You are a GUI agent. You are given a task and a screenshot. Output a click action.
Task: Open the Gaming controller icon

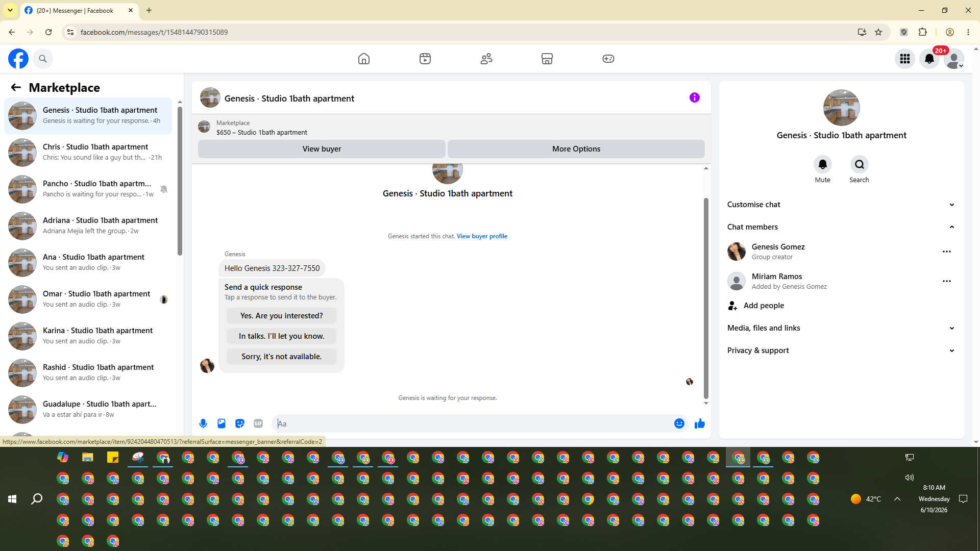click(608, 59)
